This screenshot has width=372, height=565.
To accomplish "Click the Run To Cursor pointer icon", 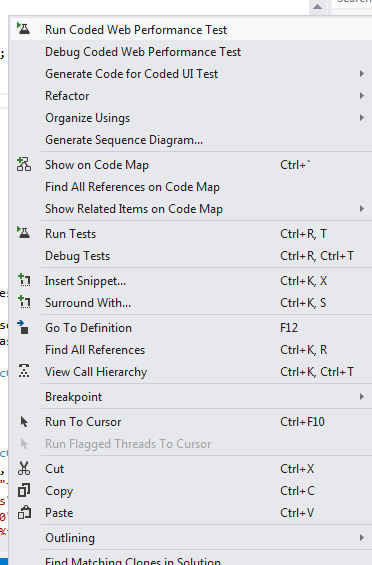I will click(24, 422).
